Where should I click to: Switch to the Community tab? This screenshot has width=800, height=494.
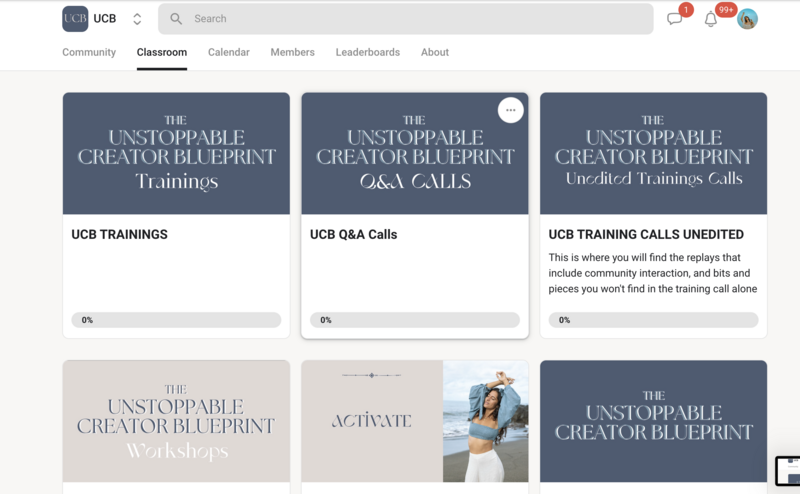(89, 52)
